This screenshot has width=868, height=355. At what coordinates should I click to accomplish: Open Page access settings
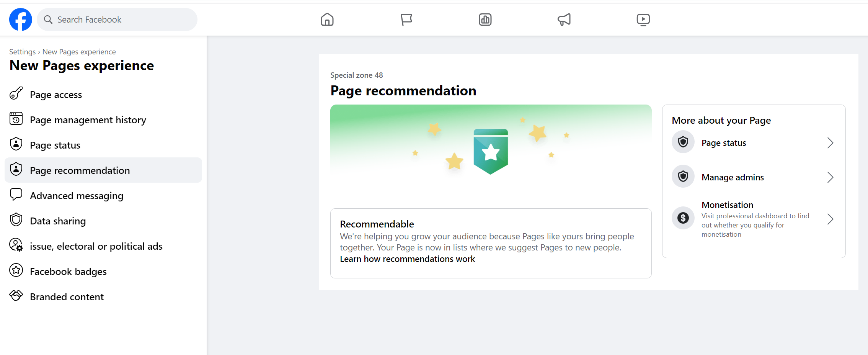[103, 94]
